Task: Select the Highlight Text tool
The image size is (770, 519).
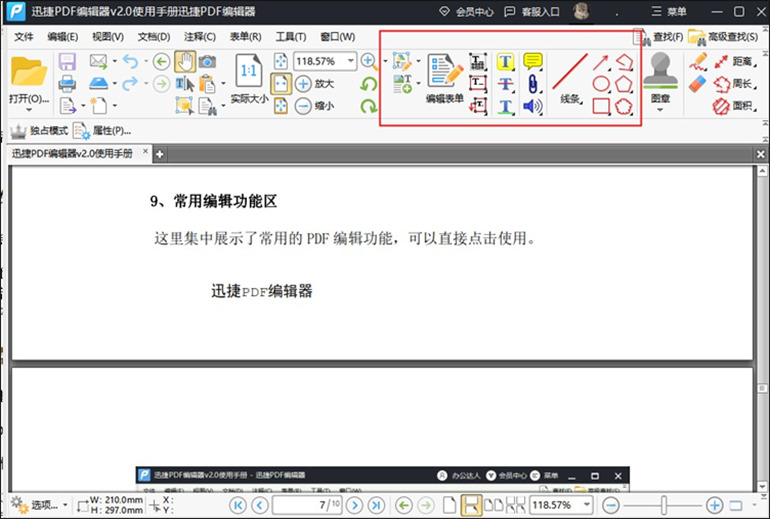Action: point(505,62)
